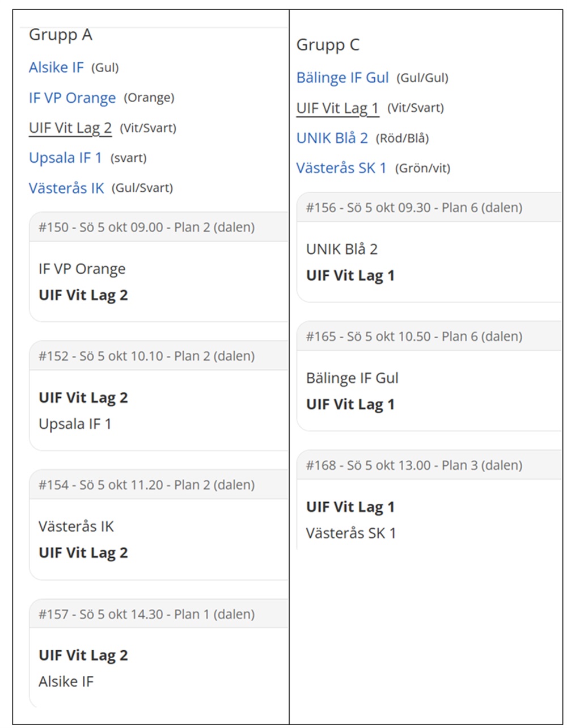Click UIF Vit Lag 2 versus Upsala IF 1 card
This screenshot has height=728, width=567.
[159, 410]
